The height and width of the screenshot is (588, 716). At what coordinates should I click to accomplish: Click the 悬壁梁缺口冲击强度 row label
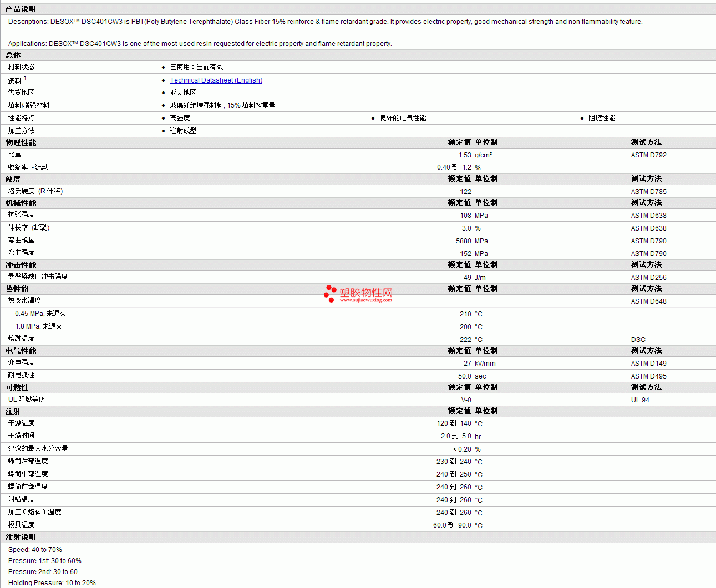(x=38, y=277)
